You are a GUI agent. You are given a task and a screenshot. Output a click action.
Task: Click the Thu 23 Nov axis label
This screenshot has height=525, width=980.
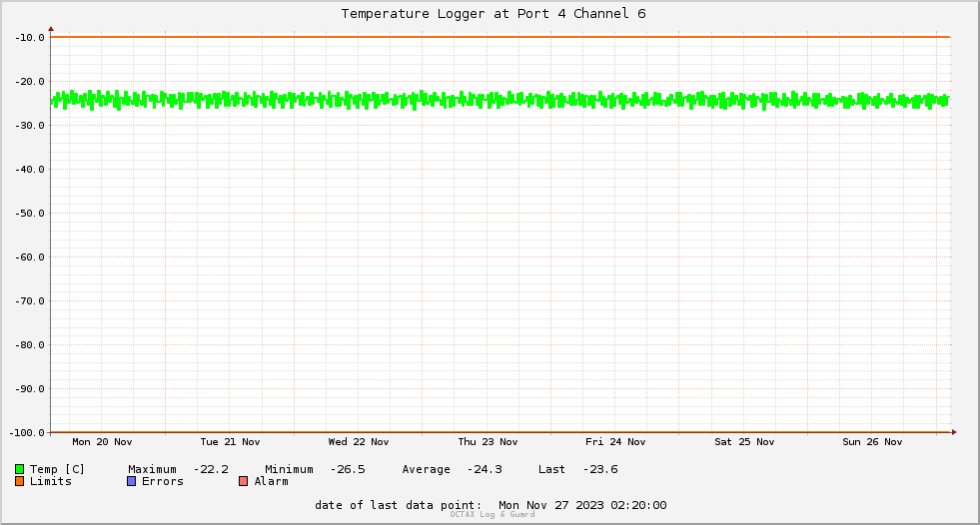coord(488,442)
